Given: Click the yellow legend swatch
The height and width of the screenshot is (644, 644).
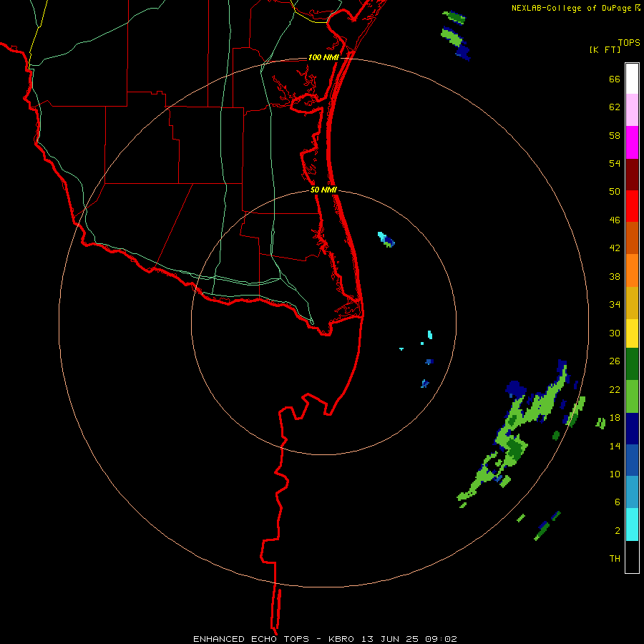Looking at the screenshot, I should pos(632,333).
